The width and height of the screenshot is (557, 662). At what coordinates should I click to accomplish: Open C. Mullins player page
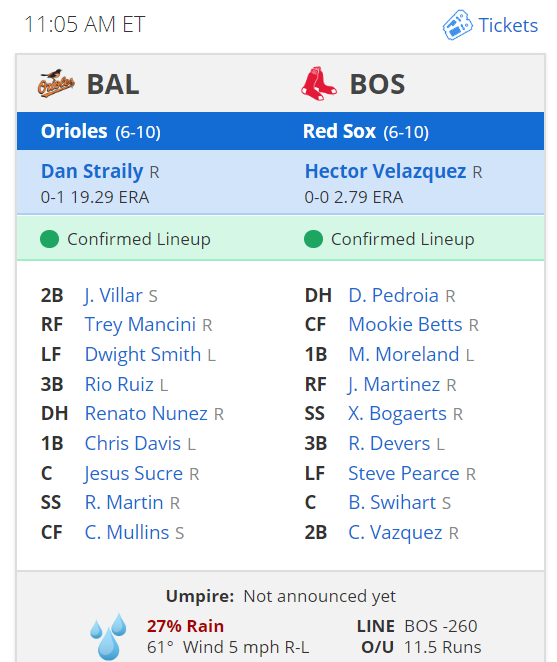pyautogui.click(x=127, y=532)
